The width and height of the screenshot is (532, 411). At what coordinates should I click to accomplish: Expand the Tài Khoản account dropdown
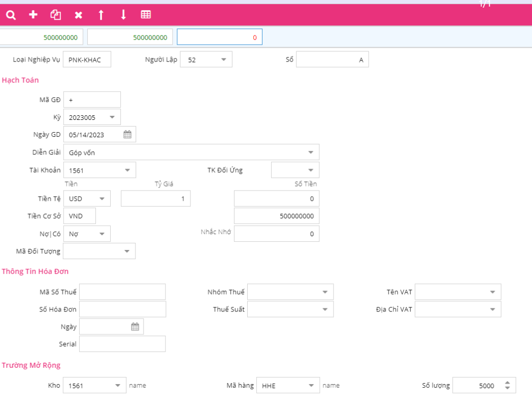click(127, 170)
